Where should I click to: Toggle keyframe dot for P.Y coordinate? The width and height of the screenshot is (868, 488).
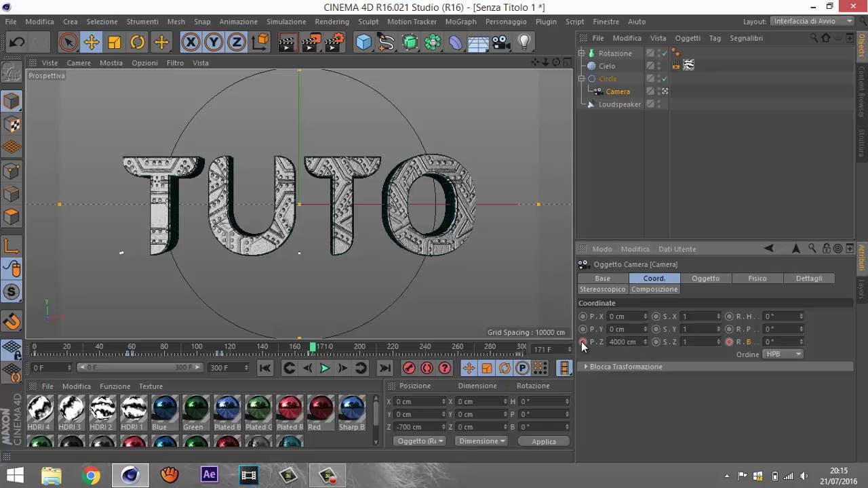coord(583,329)
